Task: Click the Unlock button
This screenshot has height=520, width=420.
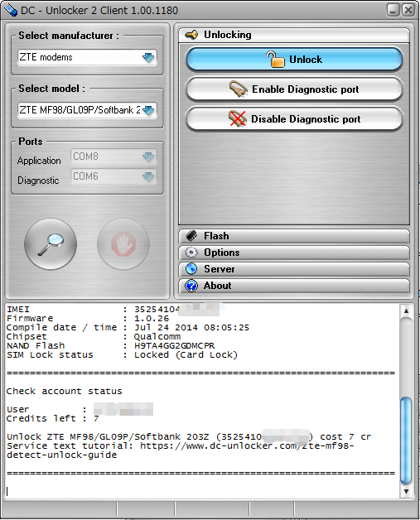Action: click(294, 60)
